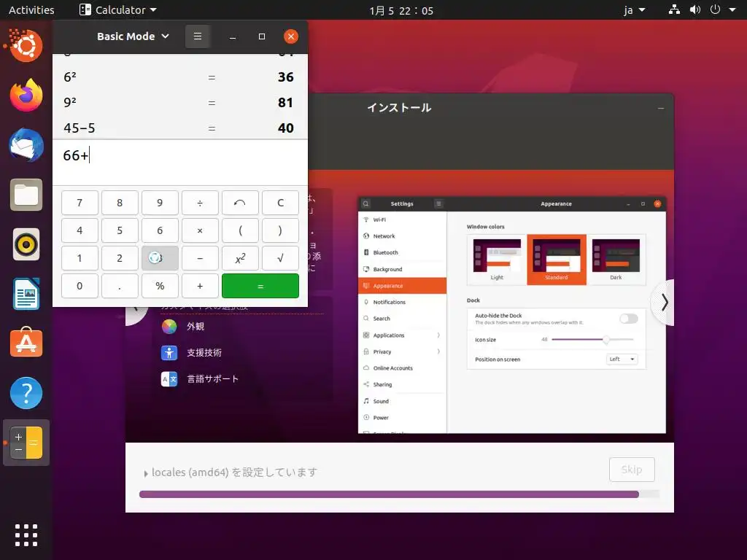This screenshot has width=747, height=560.
Task: Open Calculator app menu in top bar
Action: point(118,9)
